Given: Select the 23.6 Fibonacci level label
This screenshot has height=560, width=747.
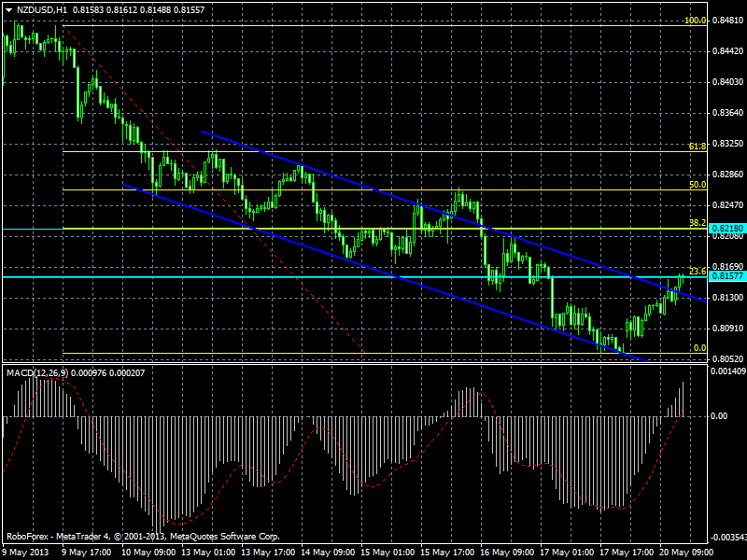Looking at the screenshot, I should 698,272.
